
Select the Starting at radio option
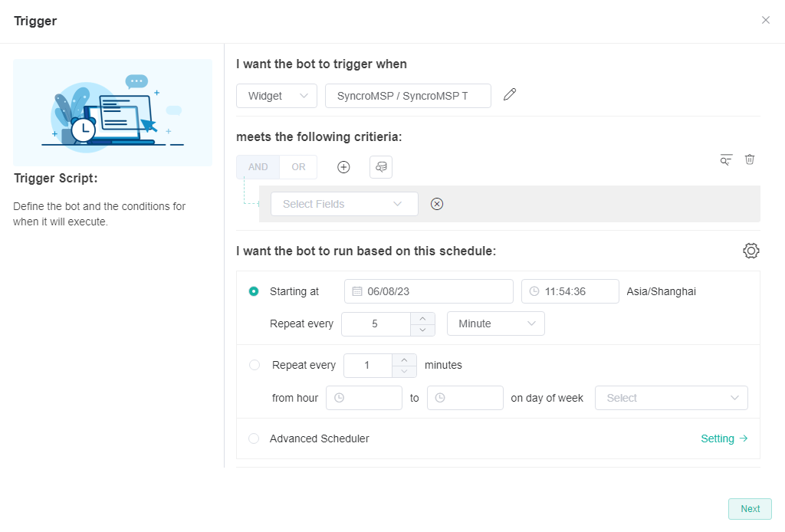click(x=254, y=291)
